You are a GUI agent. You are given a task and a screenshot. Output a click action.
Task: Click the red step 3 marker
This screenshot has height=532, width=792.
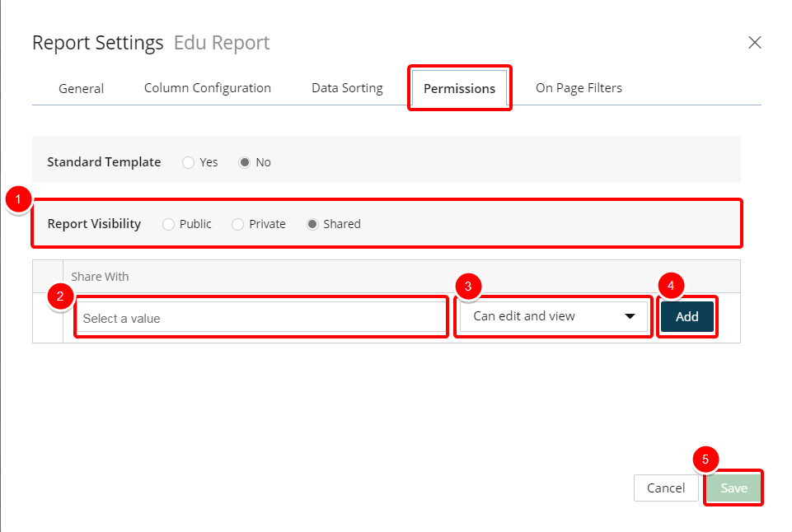click(x=468, y=287)
